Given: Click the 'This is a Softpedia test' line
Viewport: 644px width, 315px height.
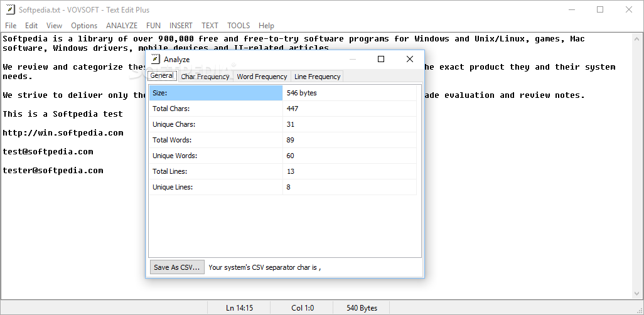Looking at the screenshot, I should (x=63, y=114).
